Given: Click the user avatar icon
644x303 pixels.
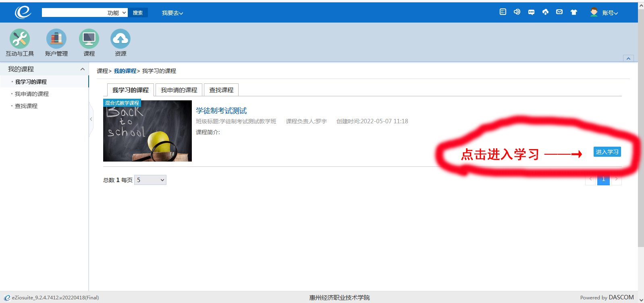Looking at the screenshot, I should 594,12.
